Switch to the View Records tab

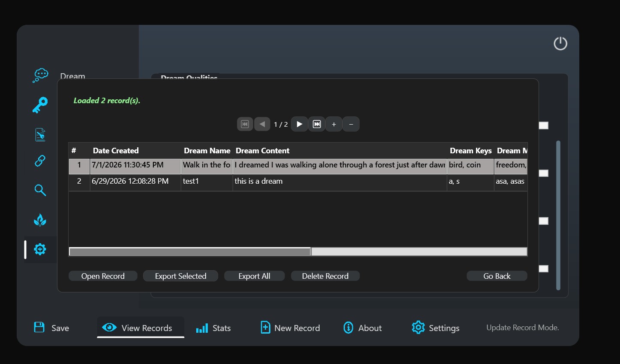tap(141, 328)
